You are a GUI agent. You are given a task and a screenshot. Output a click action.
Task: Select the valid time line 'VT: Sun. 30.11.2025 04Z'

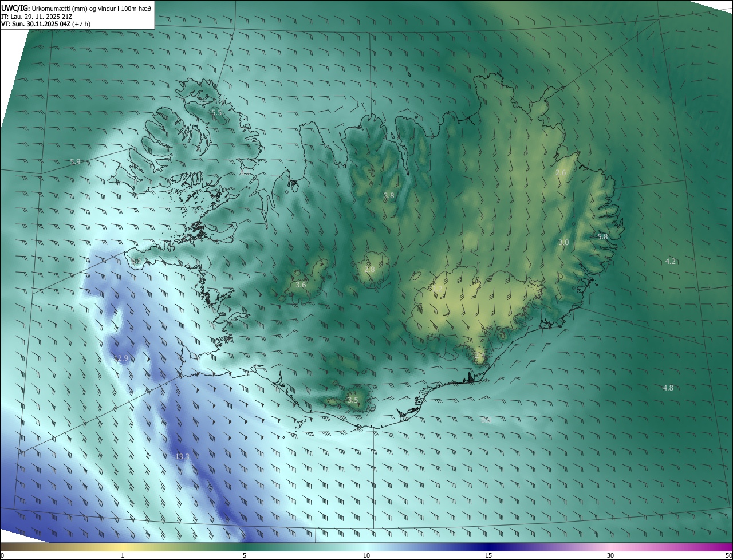[x=37, y=24]
